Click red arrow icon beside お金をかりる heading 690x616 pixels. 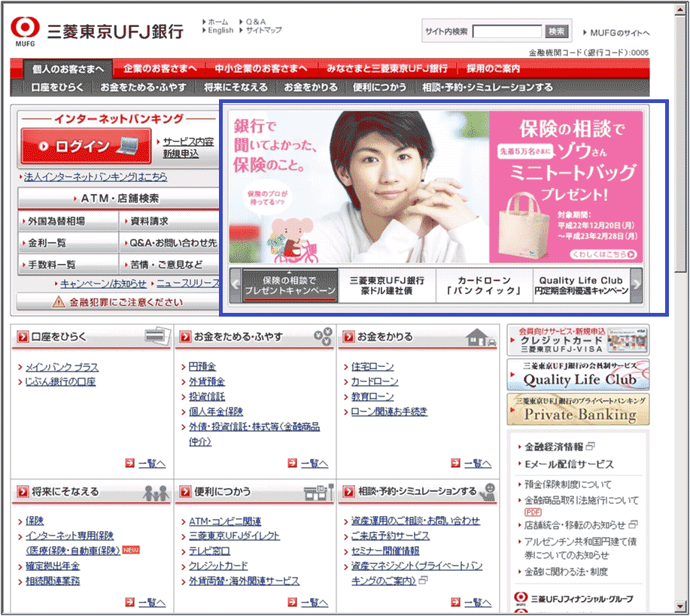pyautogui.click(x=348, y=337)
